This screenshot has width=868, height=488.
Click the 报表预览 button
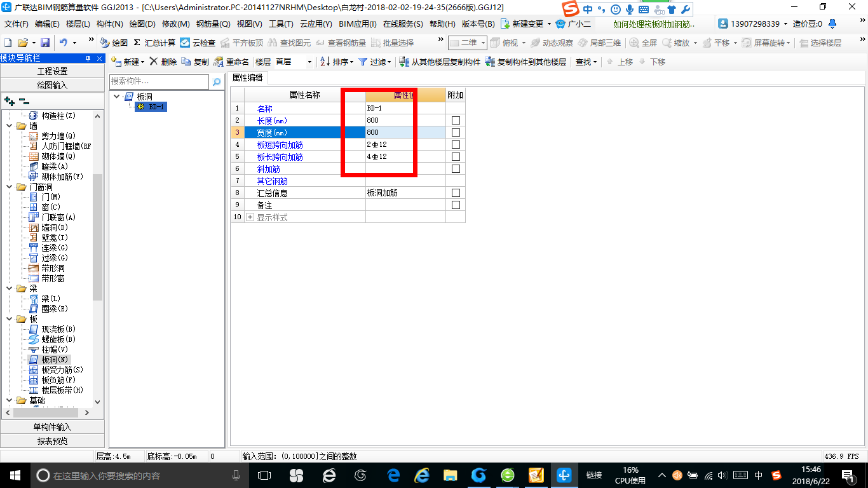52,441
